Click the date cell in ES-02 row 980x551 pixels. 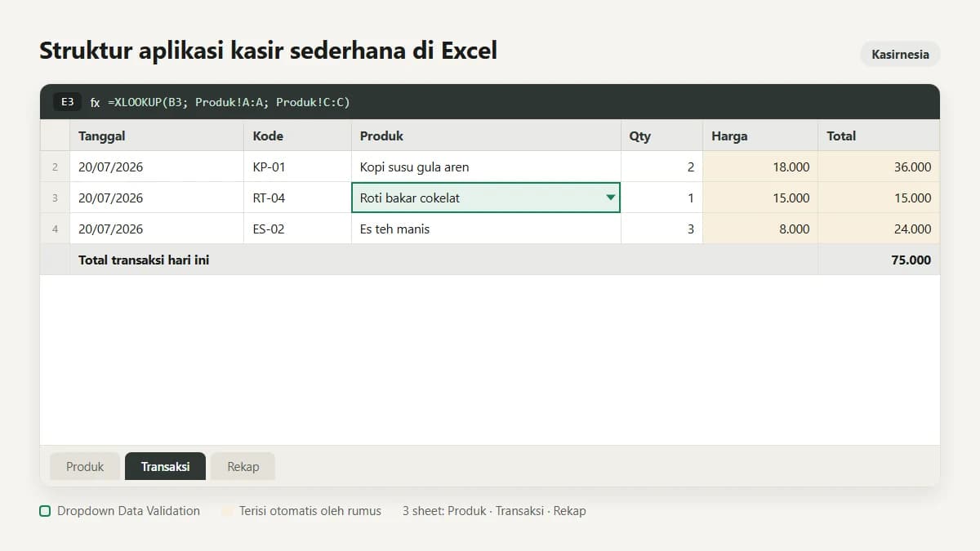click(157, 229)
